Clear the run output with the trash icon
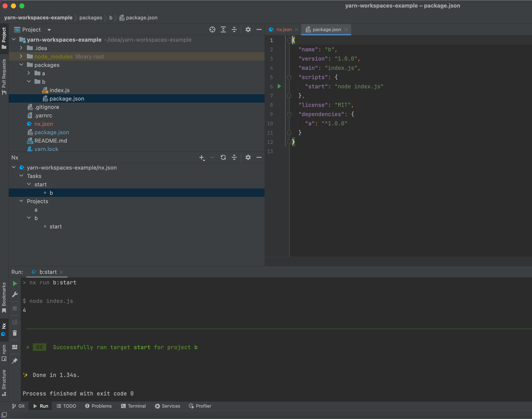 (x=15, y=333)
